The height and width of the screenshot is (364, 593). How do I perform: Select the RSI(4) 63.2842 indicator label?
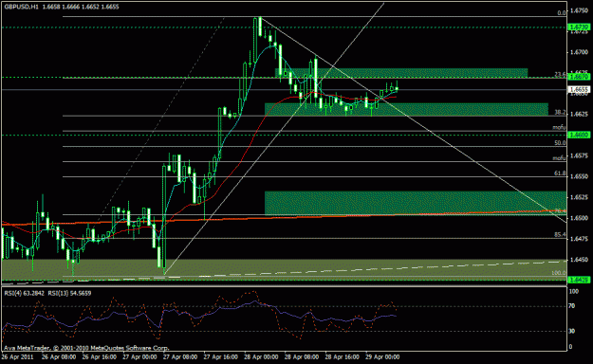(x=25, y=293)
